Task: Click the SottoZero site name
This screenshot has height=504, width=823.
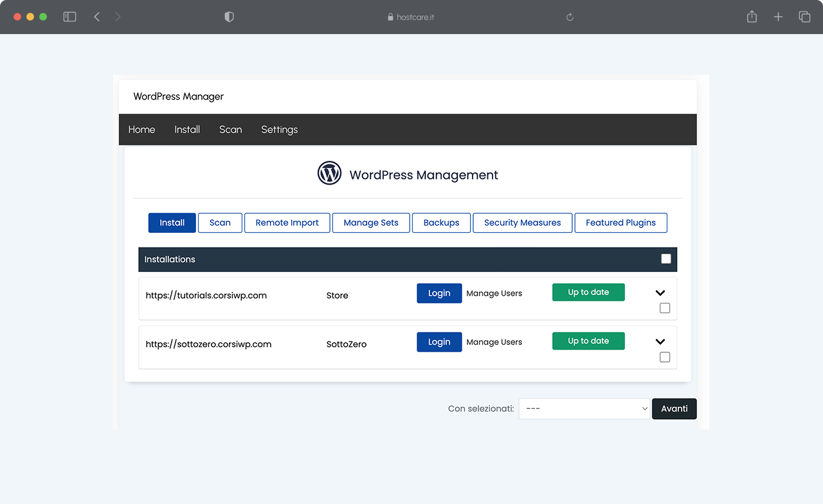Action: (347, 345)
